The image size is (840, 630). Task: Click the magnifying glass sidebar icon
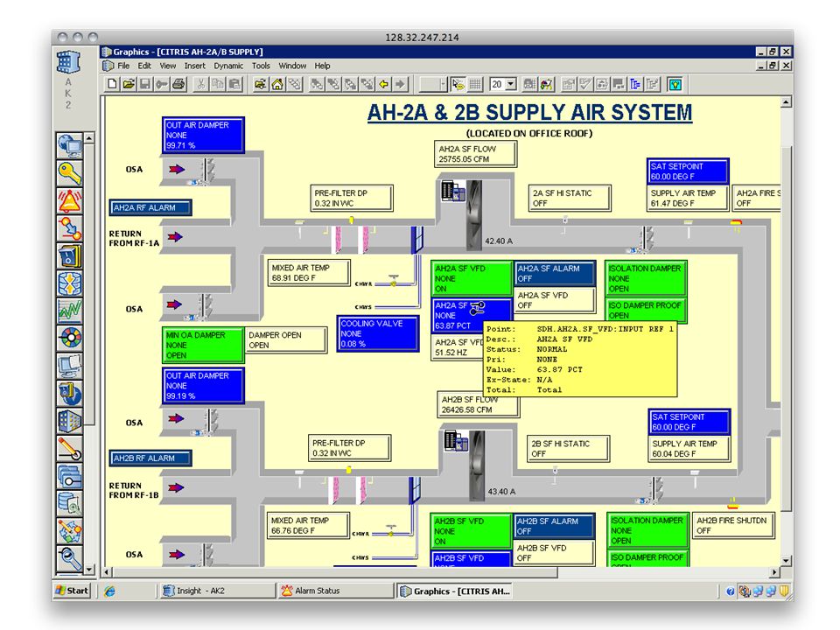(70, 559)
